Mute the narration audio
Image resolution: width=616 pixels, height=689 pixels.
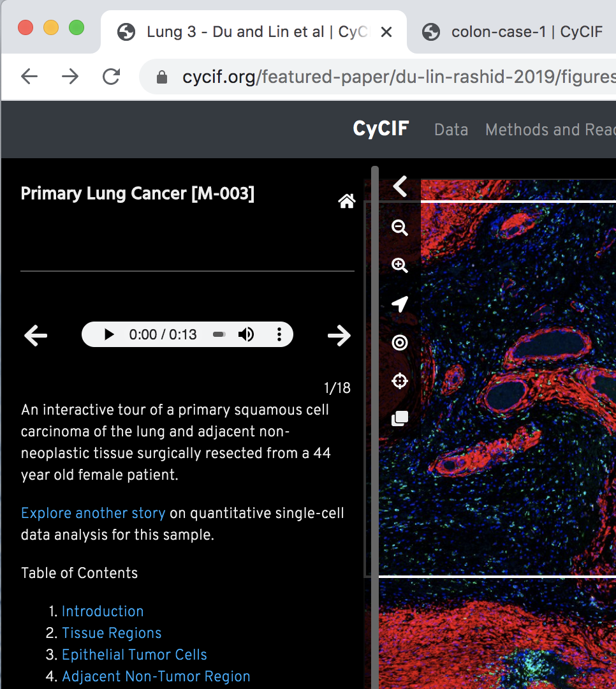coord(247,334)
